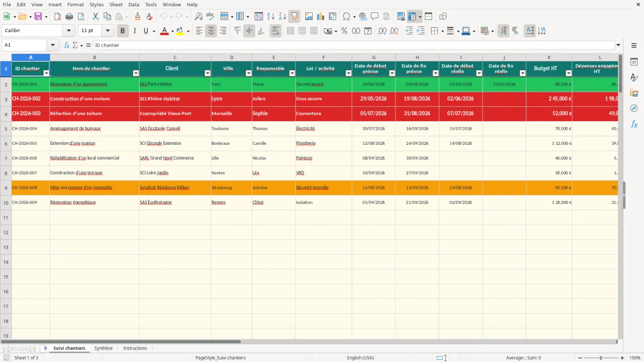Adjust the zoom slider in status bar

pyautogui.click(x=601, y=358)
